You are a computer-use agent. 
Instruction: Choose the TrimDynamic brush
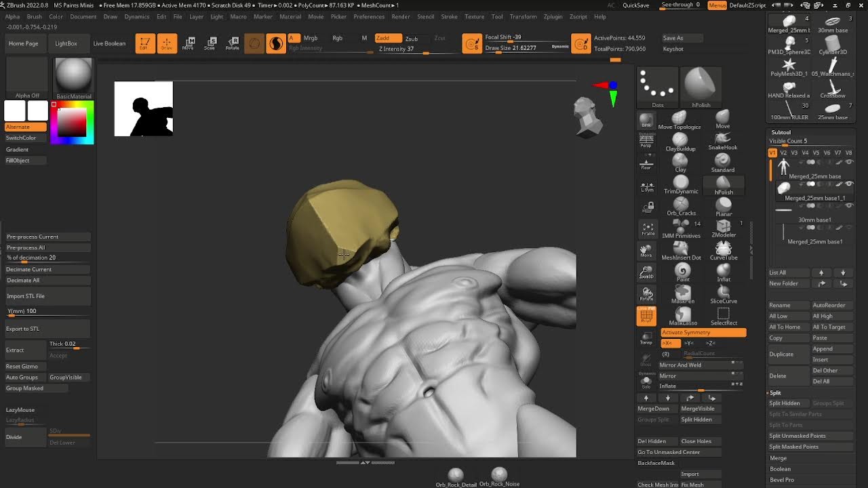click(x=681, y=185)
